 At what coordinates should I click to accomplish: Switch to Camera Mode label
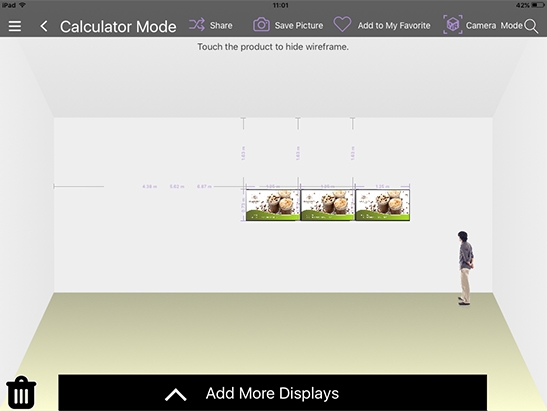tap(494, 25)
